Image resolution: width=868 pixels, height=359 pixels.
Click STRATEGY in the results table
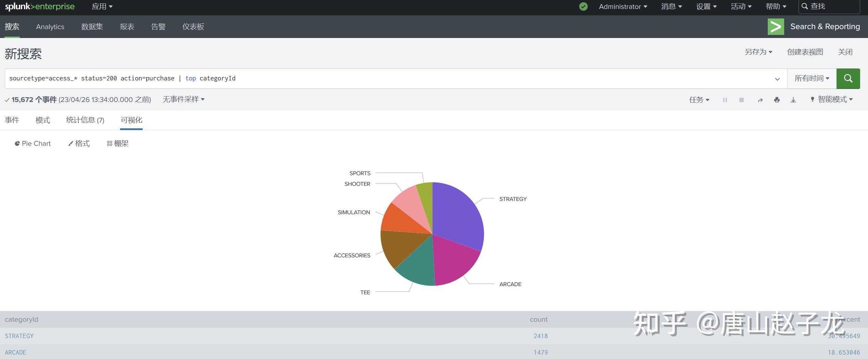19,336
